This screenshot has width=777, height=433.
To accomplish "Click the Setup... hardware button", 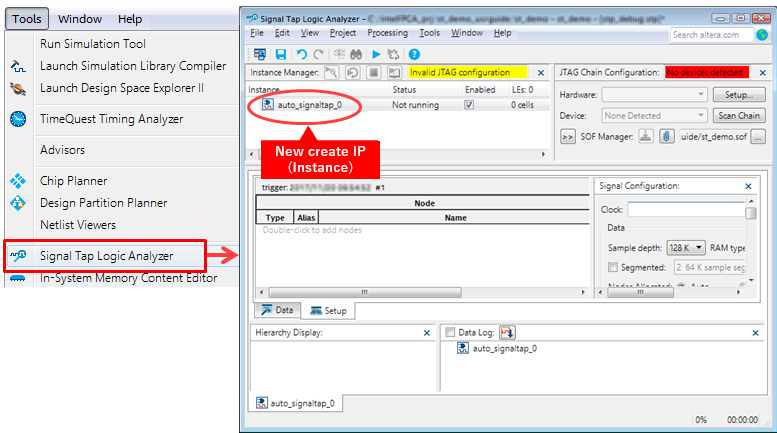I will click(738, 95).
